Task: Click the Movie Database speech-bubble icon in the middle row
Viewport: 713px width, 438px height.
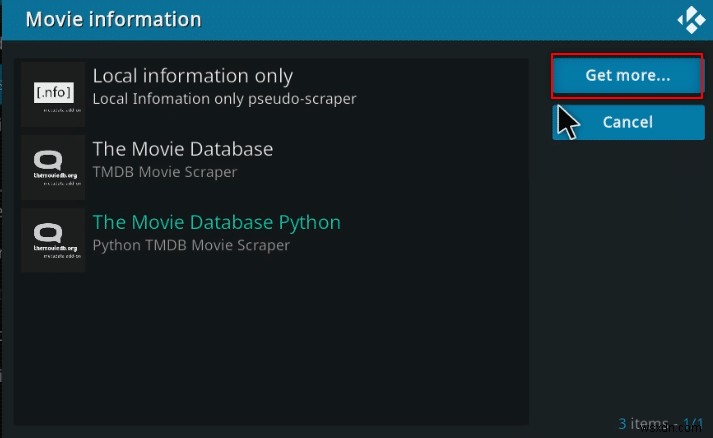Action: tap(48, 160)
